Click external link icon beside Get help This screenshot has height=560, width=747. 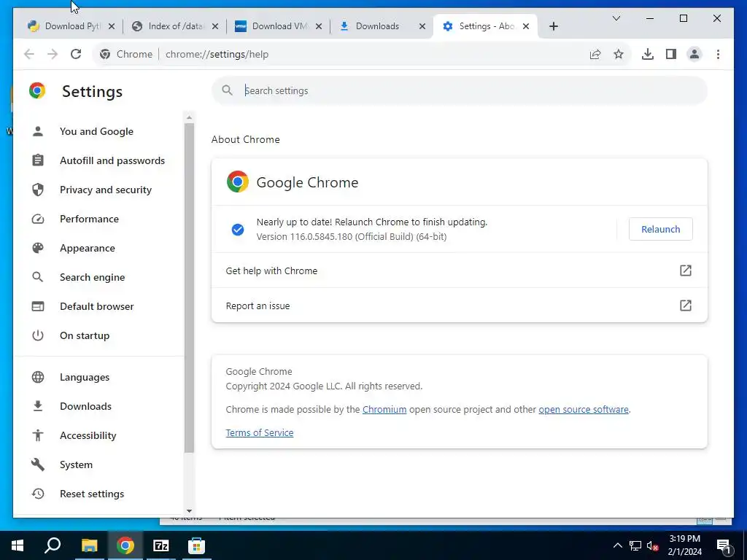coord(685,271)
